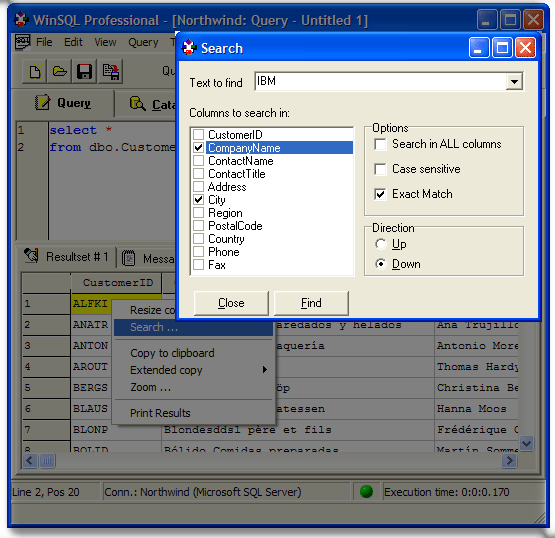Click the BLONP customer ID cell

(116, 430)
